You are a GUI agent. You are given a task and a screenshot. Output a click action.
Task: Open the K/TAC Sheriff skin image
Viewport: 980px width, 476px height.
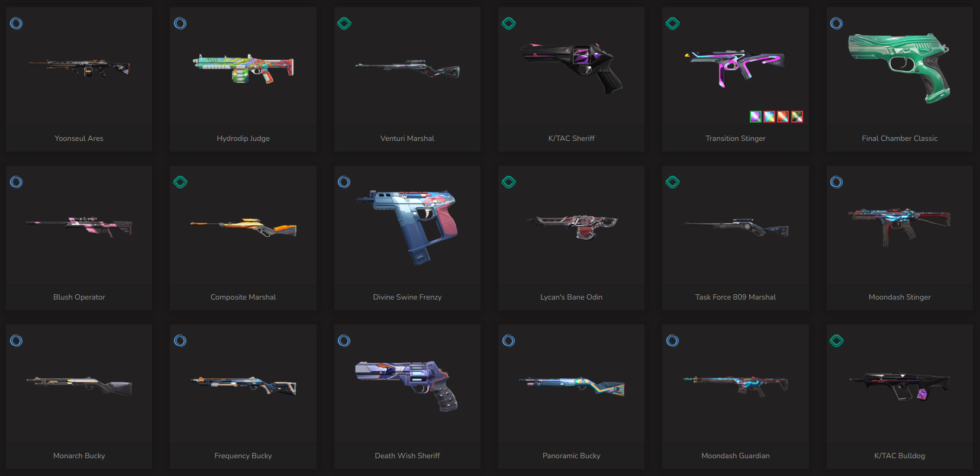(572, 67)
